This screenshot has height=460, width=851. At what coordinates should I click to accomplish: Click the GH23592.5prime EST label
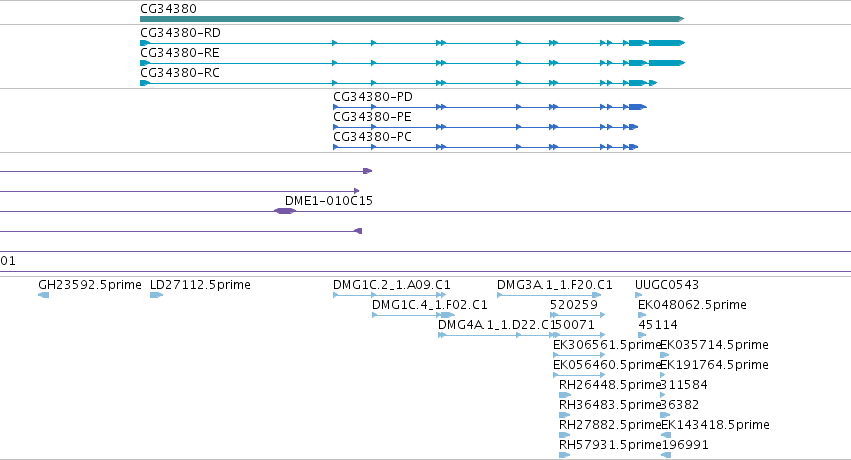[x=90, y=285]
